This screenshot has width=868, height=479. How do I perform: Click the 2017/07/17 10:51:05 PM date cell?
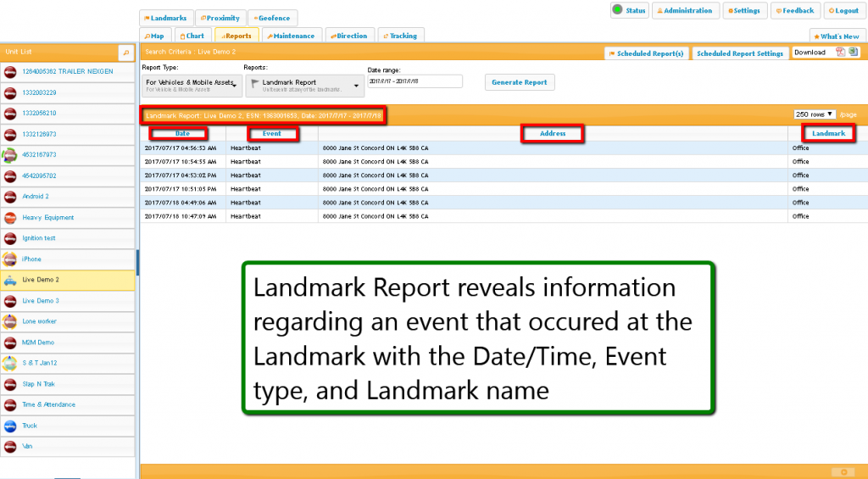pyautogui.click(x=181, y=189)
